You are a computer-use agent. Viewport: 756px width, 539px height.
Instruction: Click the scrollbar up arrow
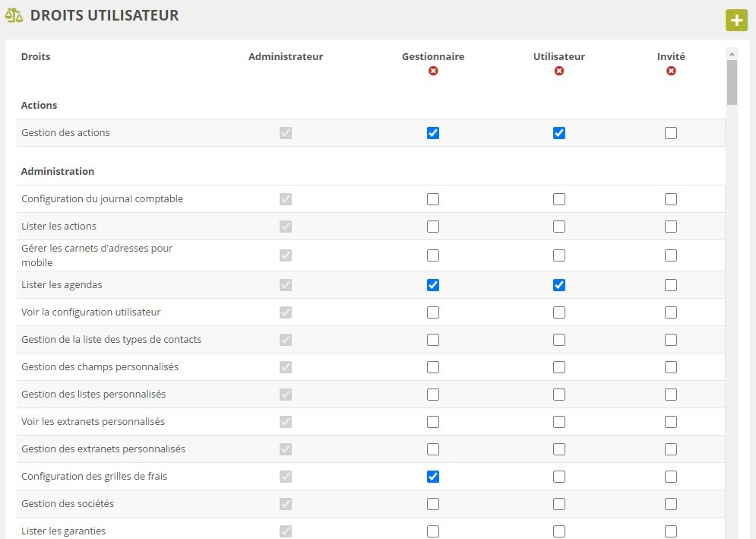732,54
